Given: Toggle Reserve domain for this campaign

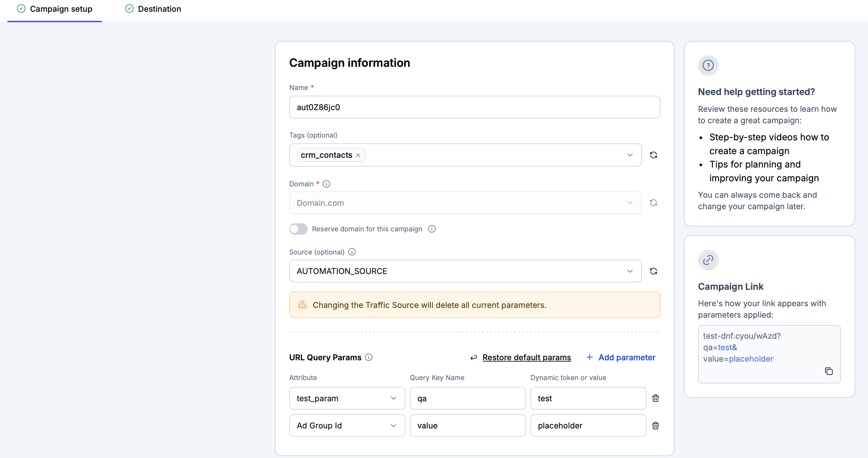Looking at the screenshot, I should coord(298,229).
